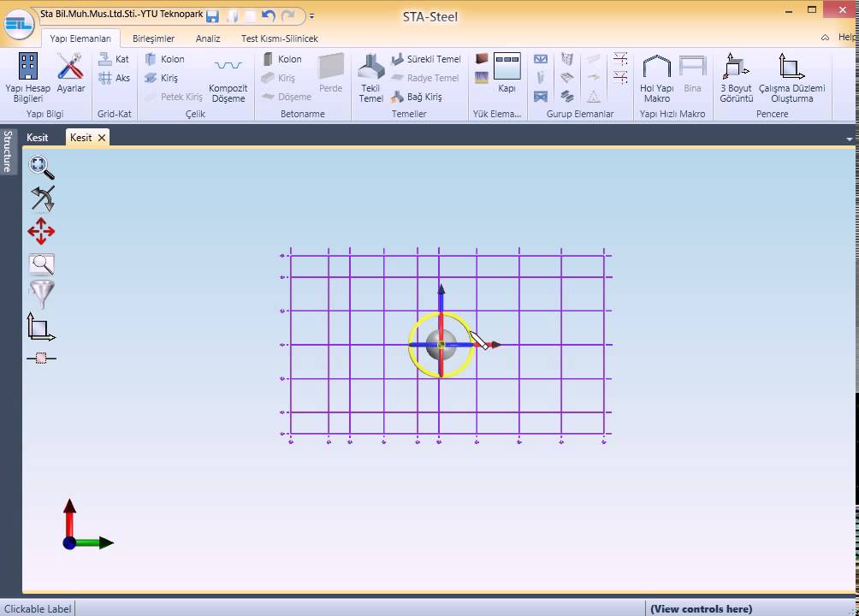
Task: Close the active Kesit tab
Action: click(x=101, y=138)
